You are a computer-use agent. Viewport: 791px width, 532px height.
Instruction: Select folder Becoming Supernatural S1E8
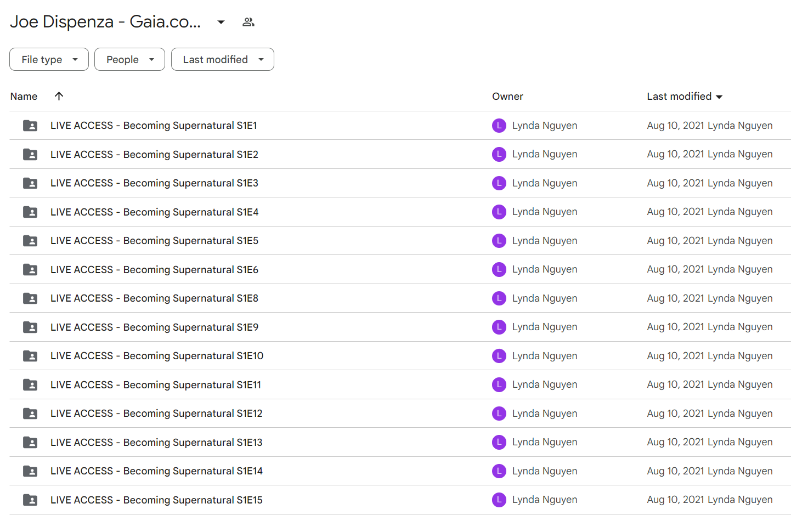coord(154,298)
